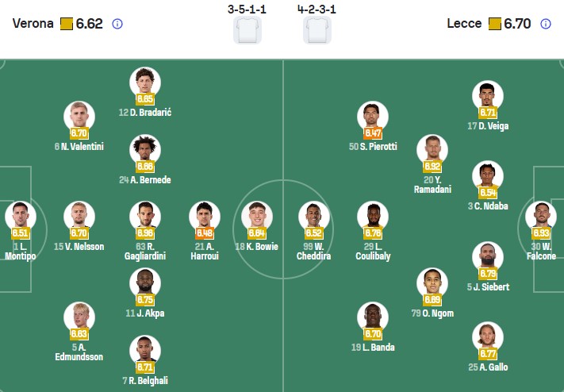This screenshot has width=564, height=392.
Task: Click the info icon next to Lecce's rating
Action: [x=546, y=24]
